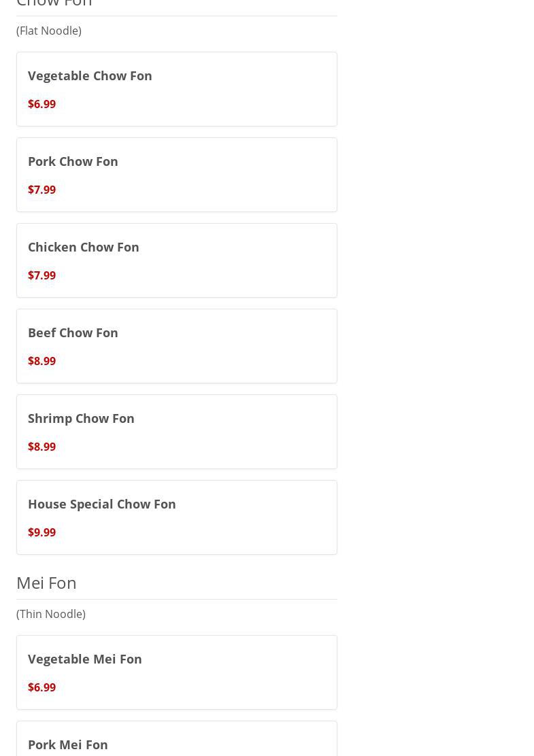Select the $8.99 price under Shrimp Chow Fon

(x=41, y=447)
